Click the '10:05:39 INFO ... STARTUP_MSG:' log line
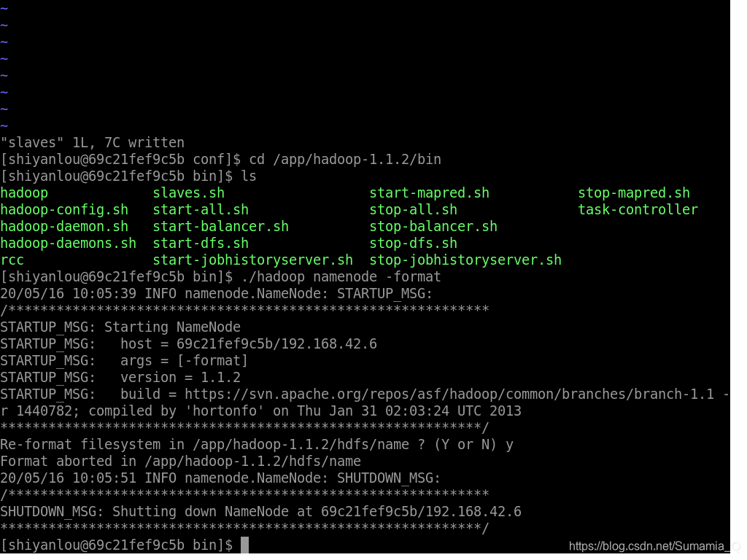747x560 pixels. point(216,294)
